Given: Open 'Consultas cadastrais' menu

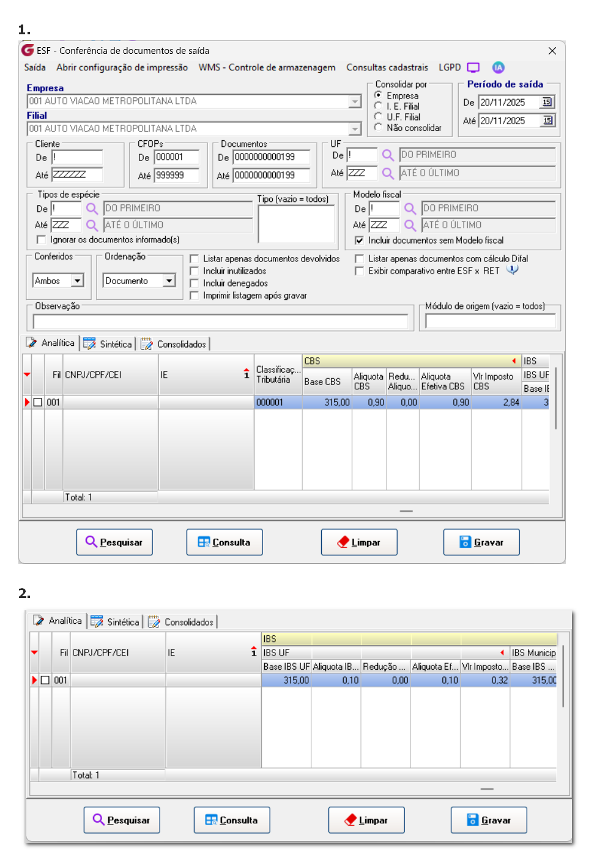Looking at the screenshot, I should (387, 67).
